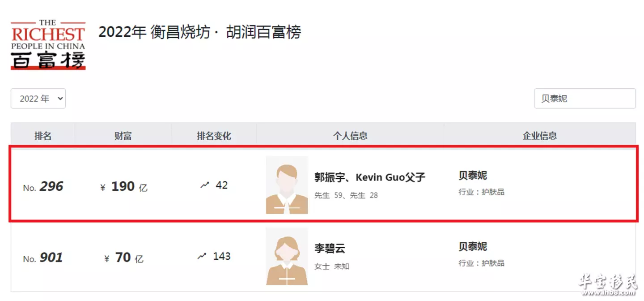Click the search field containing 贝泰妮
Viewport: 644px width, 301px height.
click(585, 99)
